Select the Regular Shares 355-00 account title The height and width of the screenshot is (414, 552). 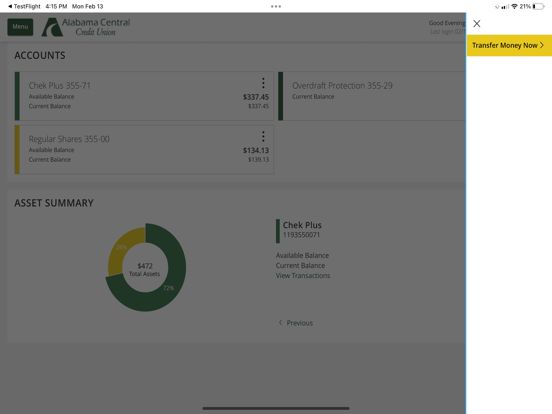pos(69,139)
